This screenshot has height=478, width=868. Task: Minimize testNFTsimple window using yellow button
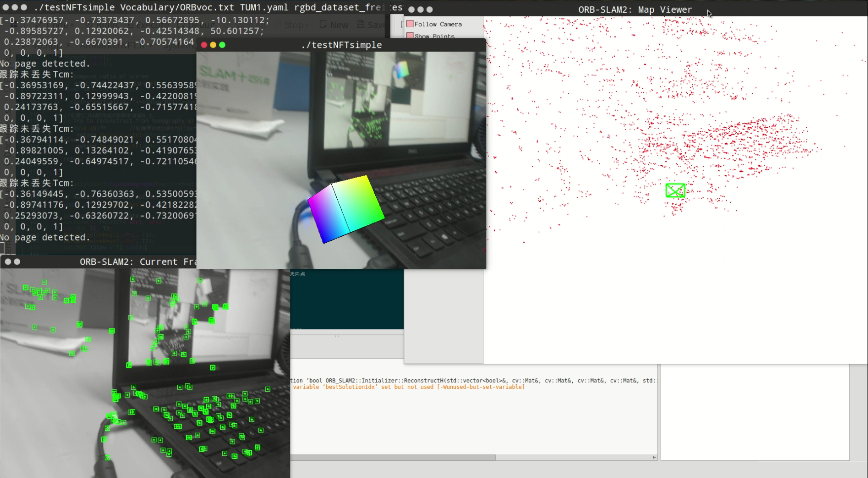[x=213, y=45]
